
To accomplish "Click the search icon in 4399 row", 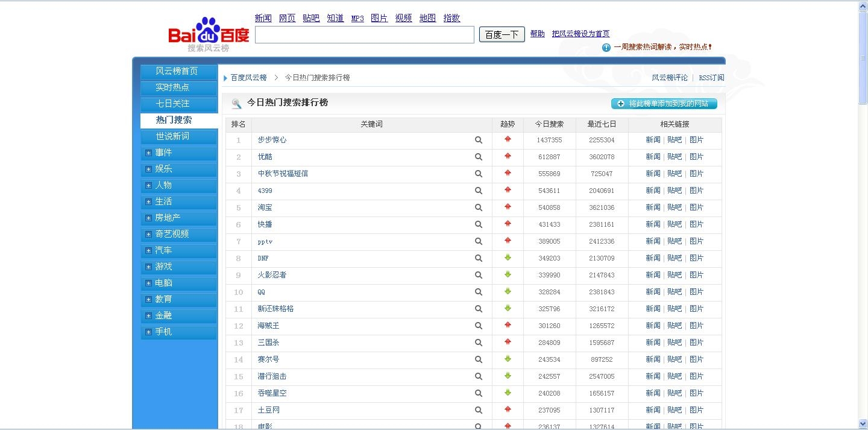I will pyautogui.click(x=479, y=191).
